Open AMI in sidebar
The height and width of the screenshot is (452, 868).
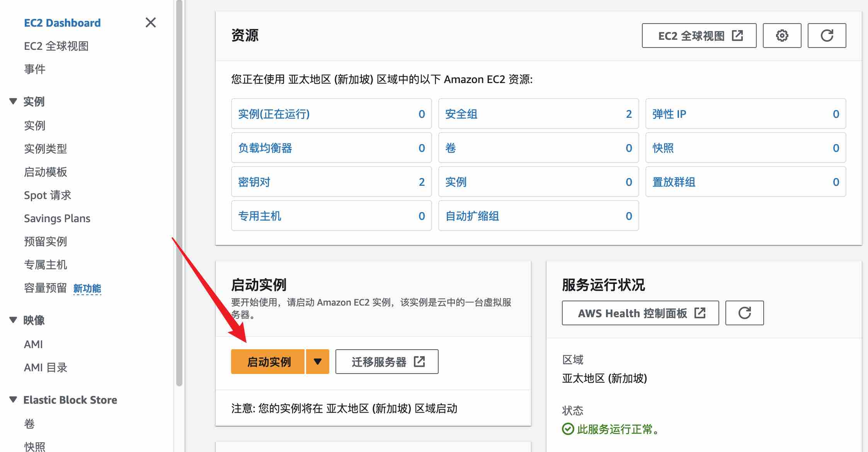pos(34,344)
